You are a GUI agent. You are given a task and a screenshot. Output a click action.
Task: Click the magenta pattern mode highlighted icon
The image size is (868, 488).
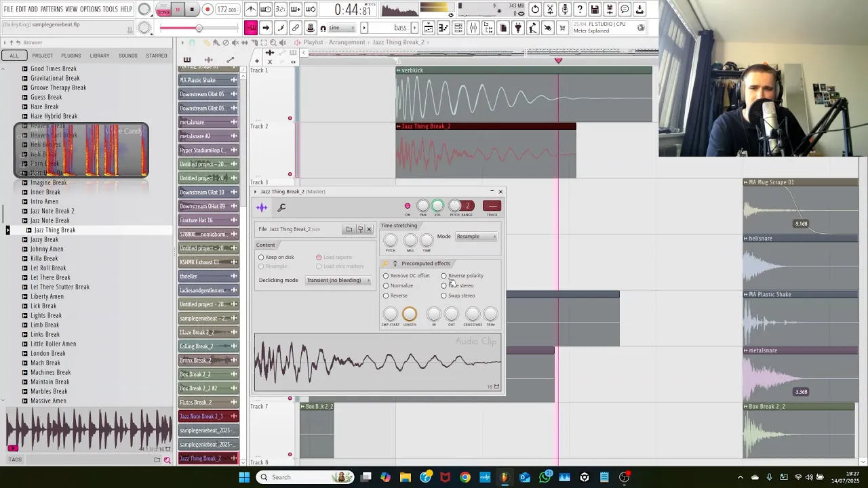251,28
